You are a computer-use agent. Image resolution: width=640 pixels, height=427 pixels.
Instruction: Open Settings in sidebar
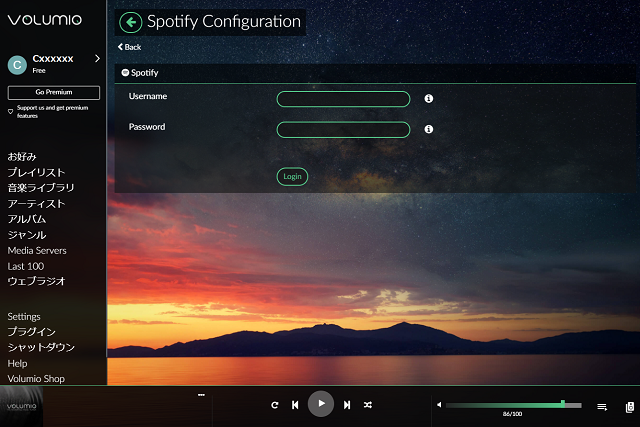[24, 316]
